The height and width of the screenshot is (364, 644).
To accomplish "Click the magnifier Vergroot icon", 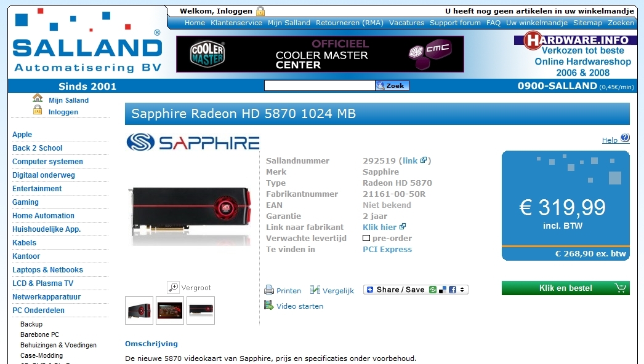I will [x=174, y=287].
